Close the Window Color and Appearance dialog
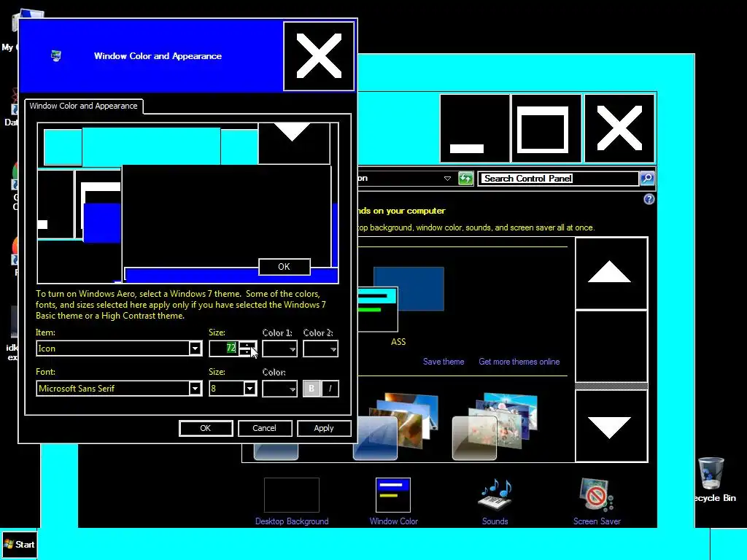747x560 pixels. tap(319, 56)
